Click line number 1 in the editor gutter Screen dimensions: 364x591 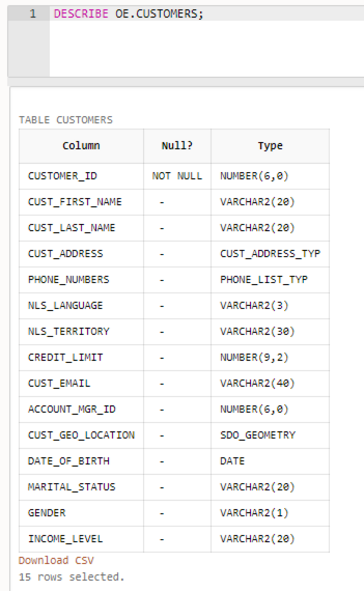33,14
